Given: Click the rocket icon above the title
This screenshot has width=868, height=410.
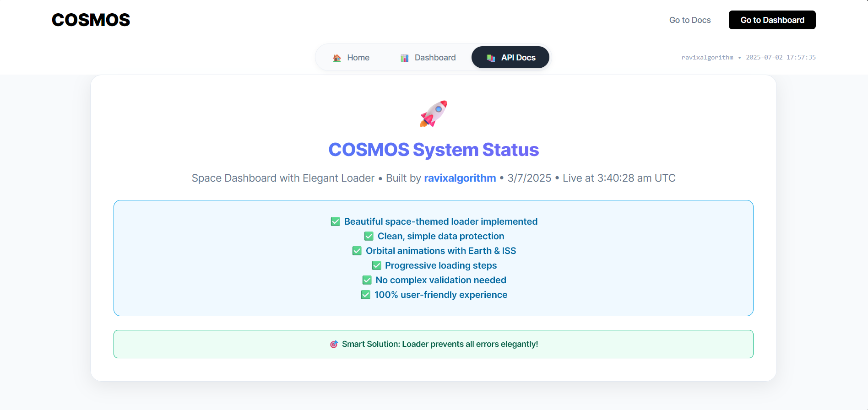Looking at the screenshot, I should tap(434, 113).
